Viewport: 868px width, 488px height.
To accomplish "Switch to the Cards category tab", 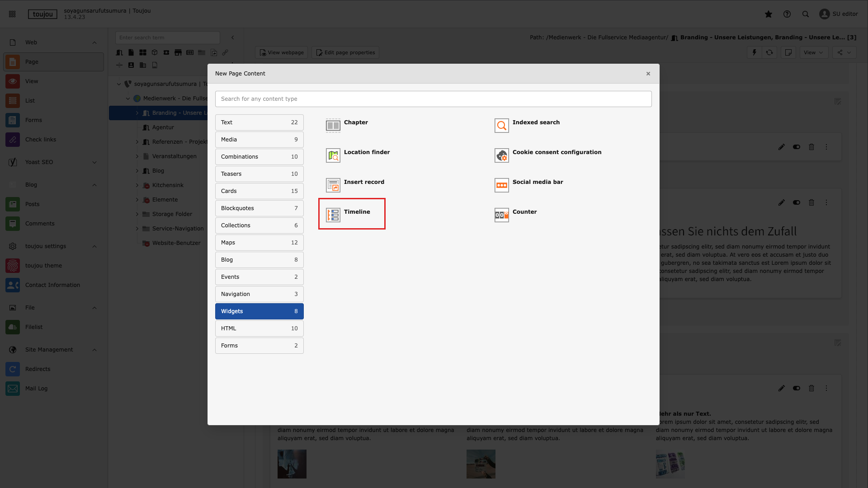I will [259, 191].
